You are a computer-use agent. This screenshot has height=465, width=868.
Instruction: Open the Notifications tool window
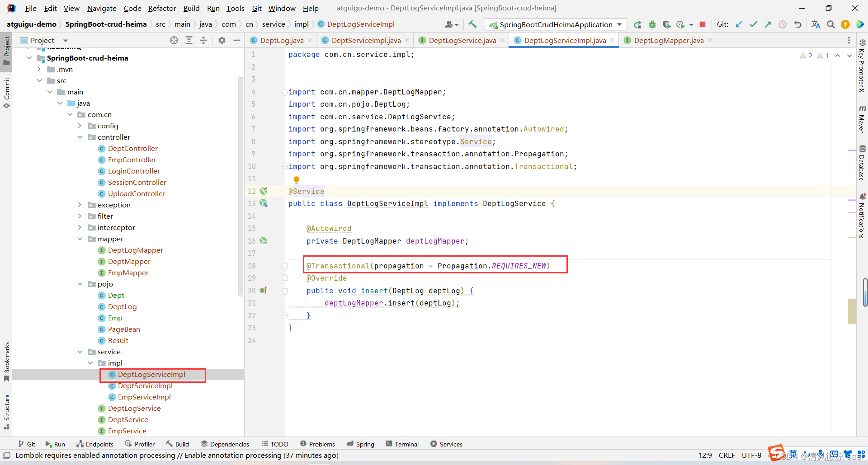coord(862,216)
